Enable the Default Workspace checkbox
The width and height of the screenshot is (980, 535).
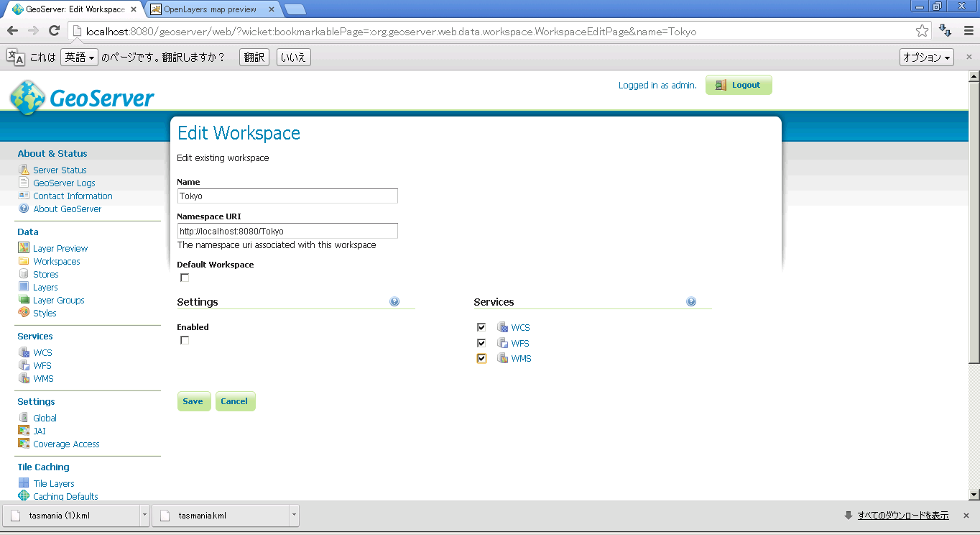(x=185, y=278)
